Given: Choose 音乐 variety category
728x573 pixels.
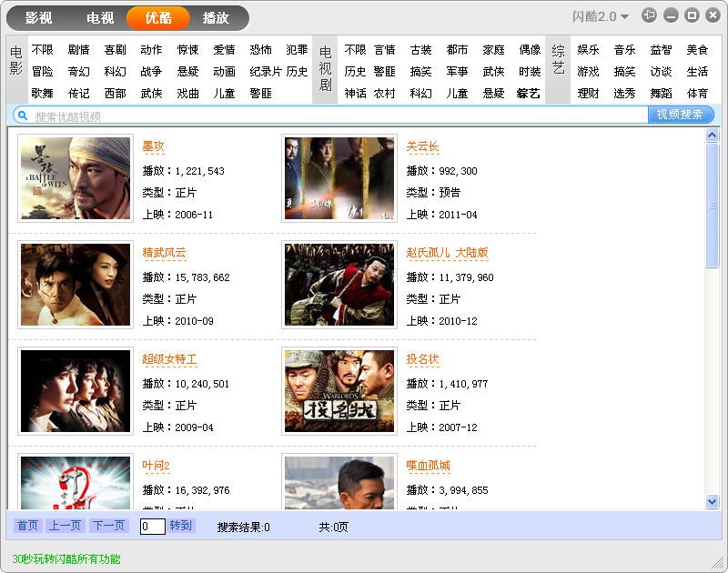Looking at the screenshot, I should [624, 50].
